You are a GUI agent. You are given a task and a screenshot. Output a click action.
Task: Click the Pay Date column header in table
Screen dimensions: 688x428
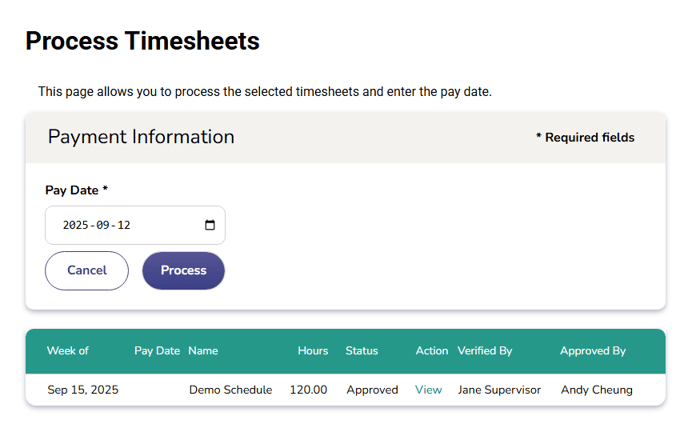click(157, 351)
